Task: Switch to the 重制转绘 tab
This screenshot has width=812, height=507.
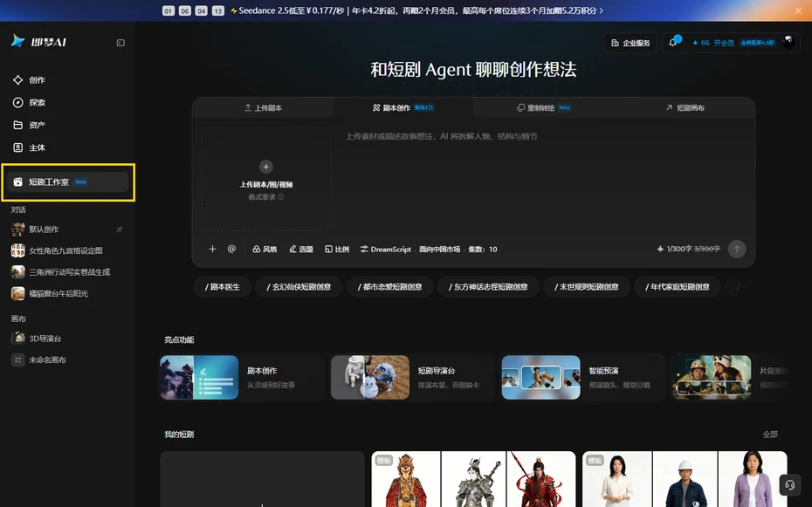Action: [544, 107]
